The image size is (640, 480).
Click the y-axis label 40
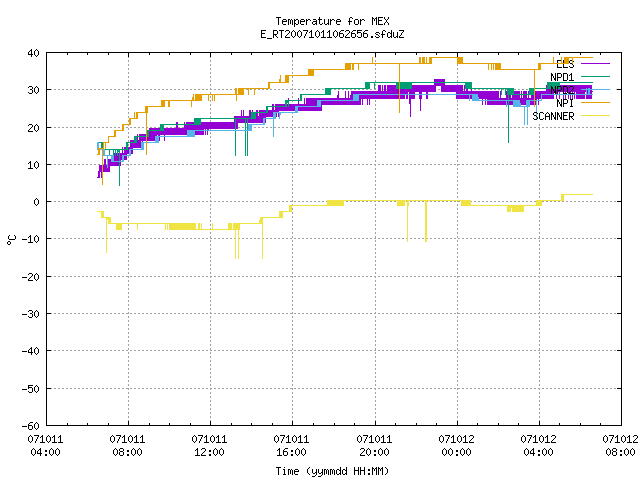tap(33, 53)
